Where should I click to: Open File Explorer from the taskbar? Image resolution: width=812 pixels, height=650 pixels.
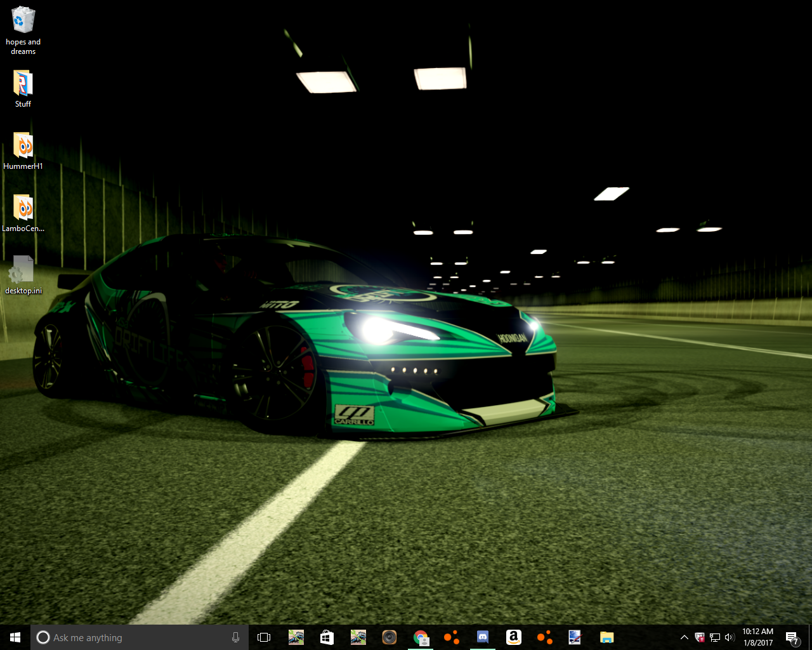pyautogui.click(x=606, y=637)
